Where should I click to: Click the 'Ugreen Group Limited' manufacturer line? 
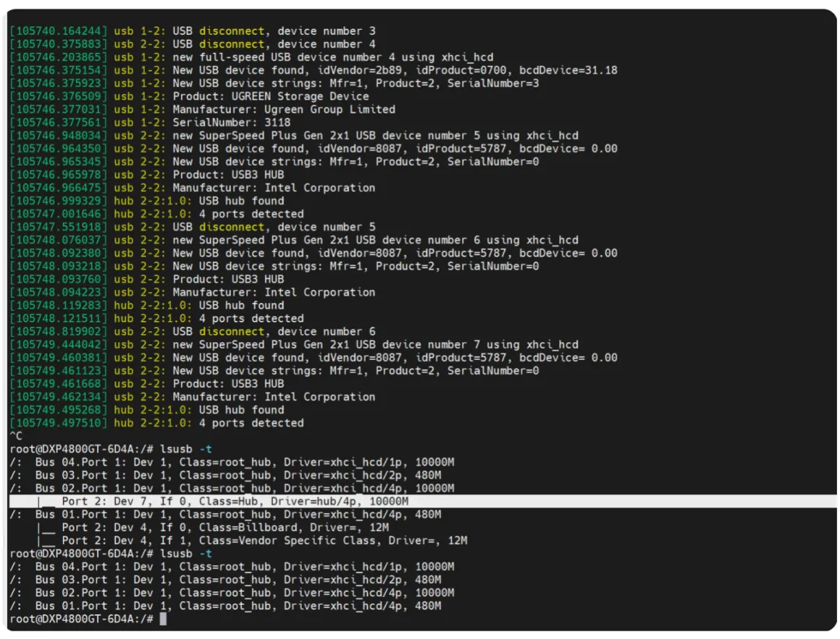coord(202,110)
